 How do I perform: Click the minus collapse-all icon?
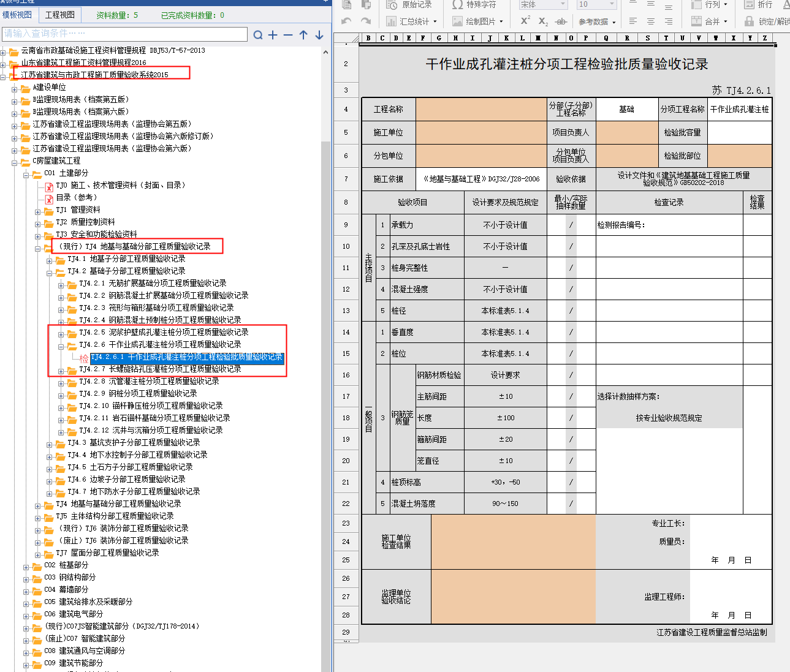click(288, 35)
